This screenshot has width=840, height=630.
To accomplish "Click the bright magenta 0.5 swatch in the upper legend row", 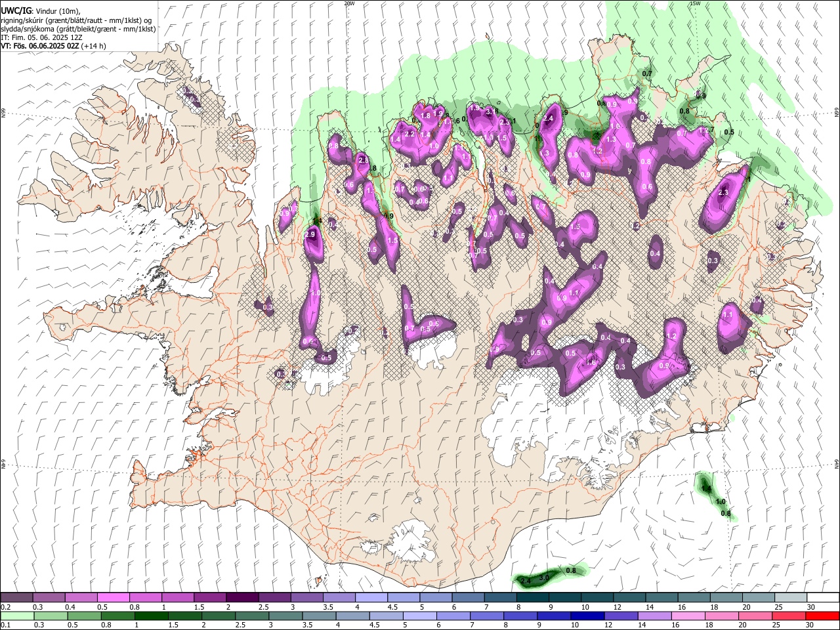I will (x=114, y=597).
